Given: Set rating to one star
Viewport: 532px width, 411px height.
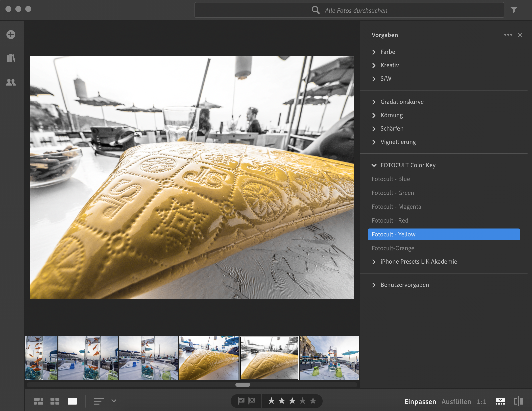Looking at the screenshot, I should tap(271, 401).
